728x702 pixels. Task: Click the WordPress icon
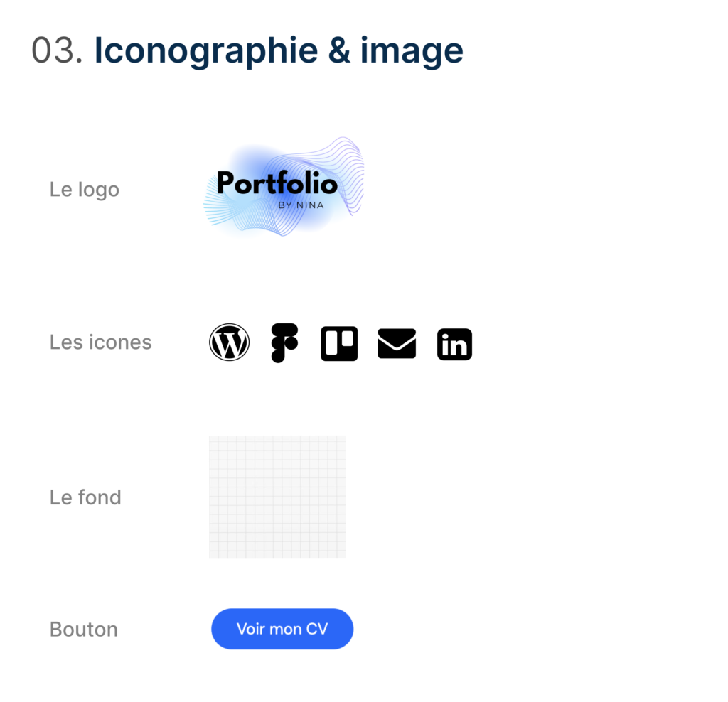click(229, 342)
